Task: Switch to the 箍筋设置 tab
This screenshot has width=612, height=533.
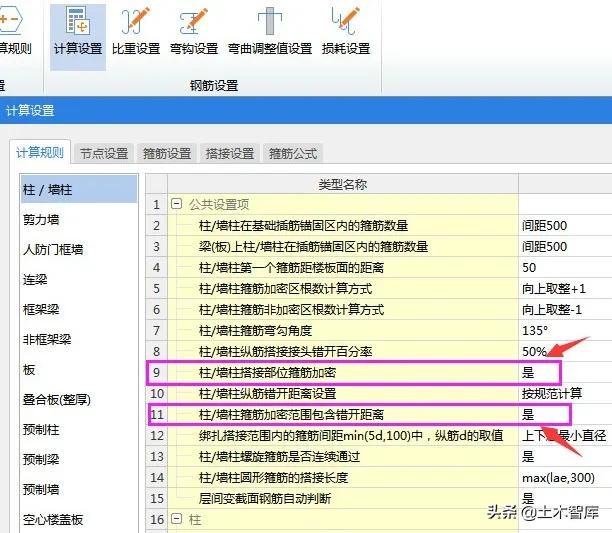Action: (x=167, y=153)
